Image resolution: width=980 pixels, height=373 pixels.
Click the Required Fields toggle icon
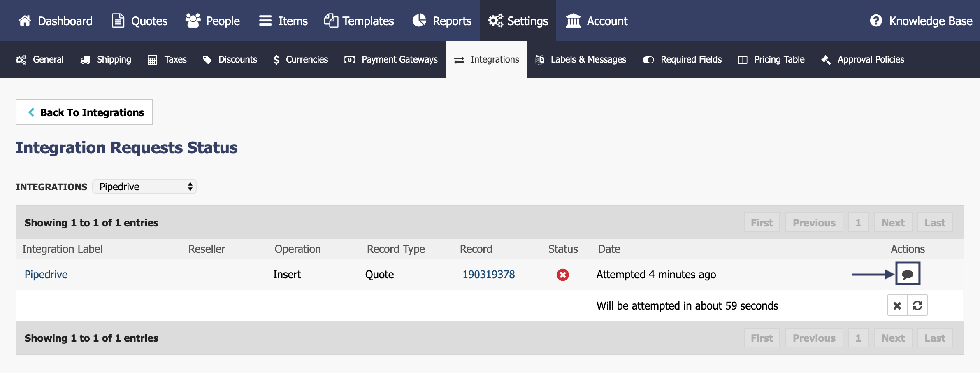[x=648, y=60]
